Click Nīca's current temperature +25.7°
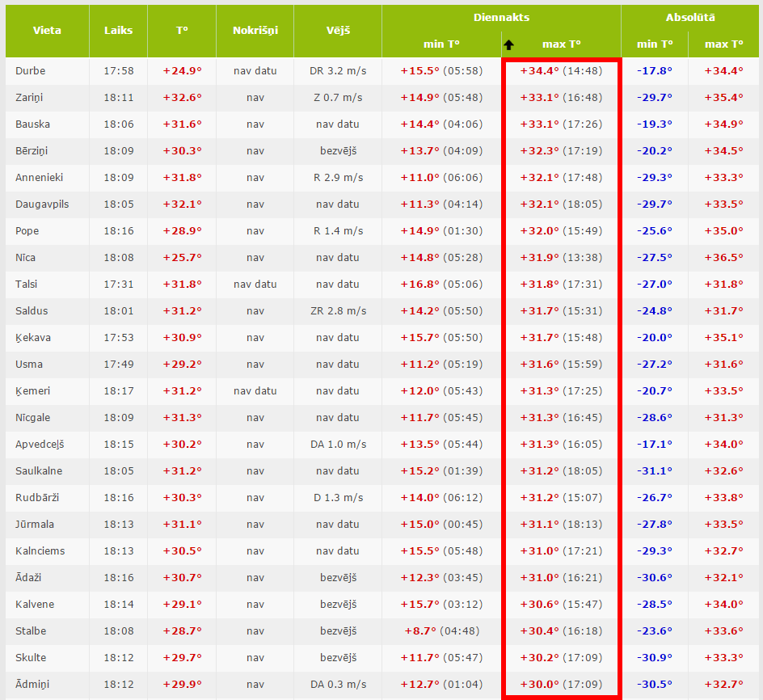763x700 pixels. pyautogui.click(x=182, y=258)
